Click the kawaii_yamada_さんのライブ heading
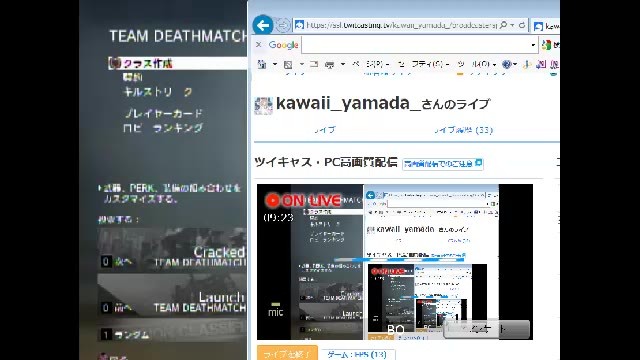 pos(383,104)
